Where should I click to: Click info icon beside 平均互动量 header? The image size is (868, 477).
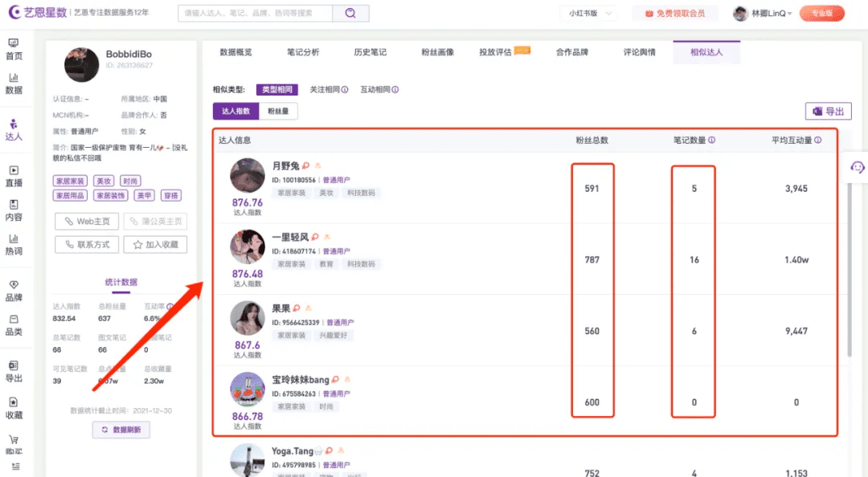[x=817, y=140]
